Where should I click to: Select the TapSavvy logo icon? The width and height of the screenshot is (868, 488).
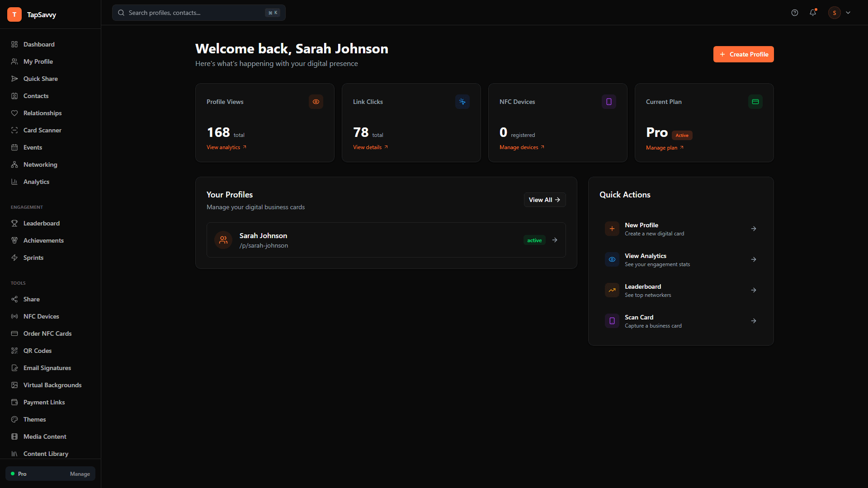[x=14, y=14]
